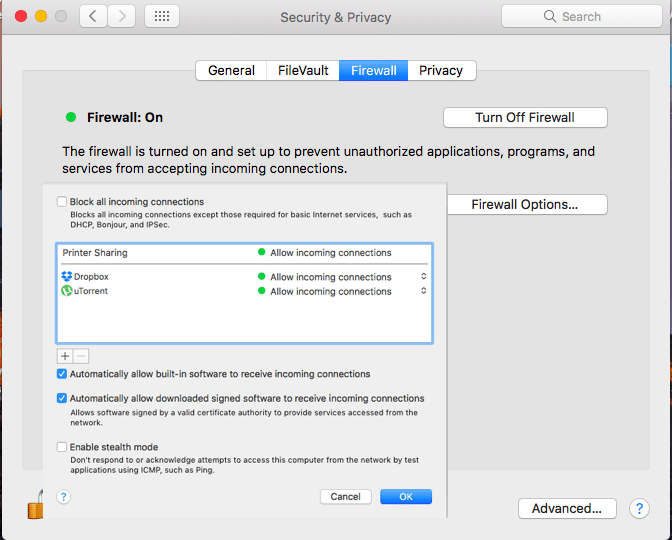Click the Dropbox app icon in list

pos(67,277)
